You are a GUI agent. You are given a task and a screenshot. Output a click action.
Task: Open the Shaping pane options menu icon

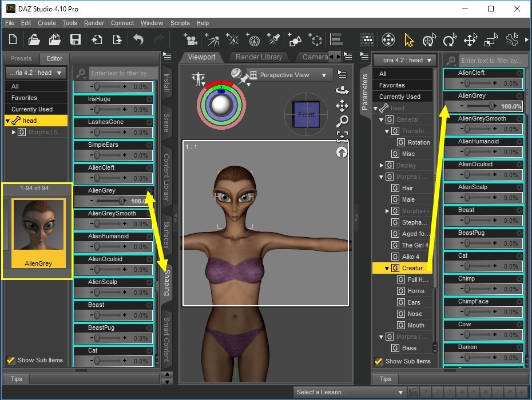click(167, 56)
